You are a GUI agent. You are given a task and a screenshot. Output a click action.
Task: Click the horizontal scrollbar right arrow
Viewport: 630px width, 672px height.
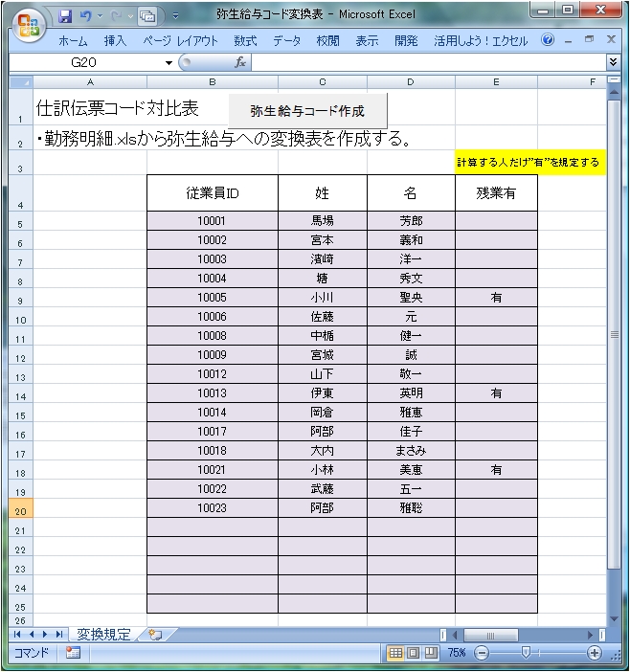click(x=591, y=635)
